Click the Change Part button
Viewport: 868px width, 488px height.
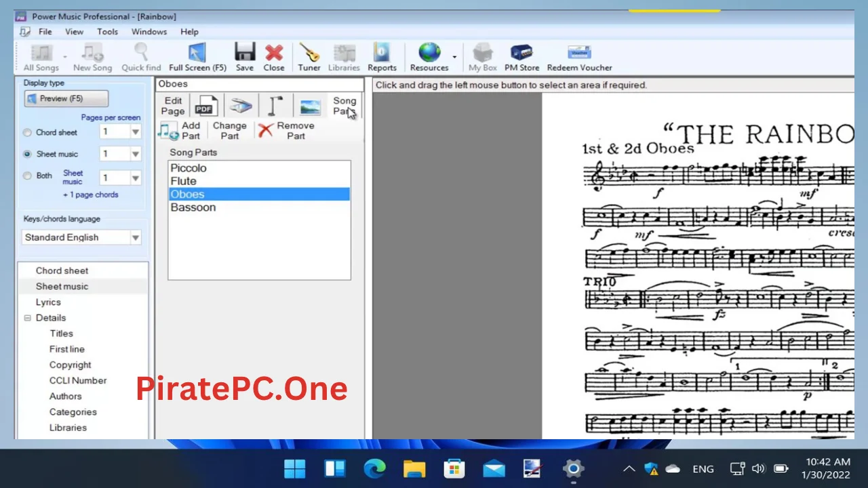click(x=229, y=130)
